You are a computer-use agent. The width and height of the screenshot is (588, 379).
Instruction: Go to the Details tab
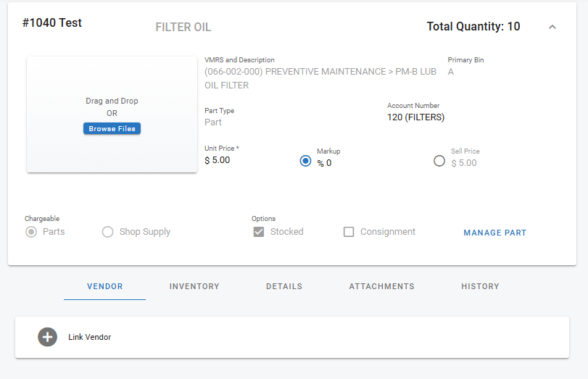coord(284,286)
